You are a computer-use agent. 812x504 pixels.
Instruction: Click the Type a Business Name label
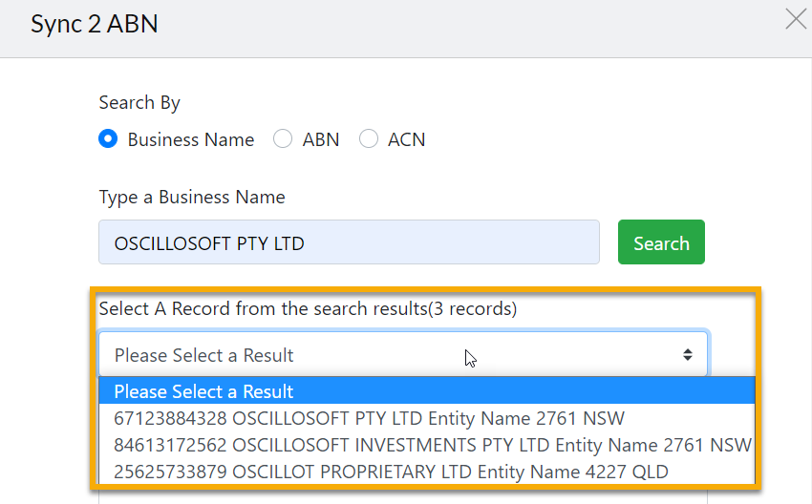pos(192,198)
